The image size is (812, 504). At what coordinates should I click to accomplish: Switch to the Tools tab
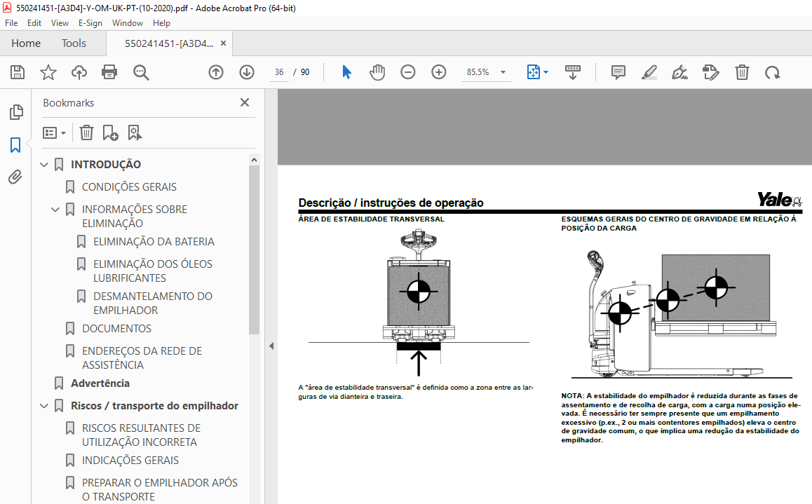point(74,43)
